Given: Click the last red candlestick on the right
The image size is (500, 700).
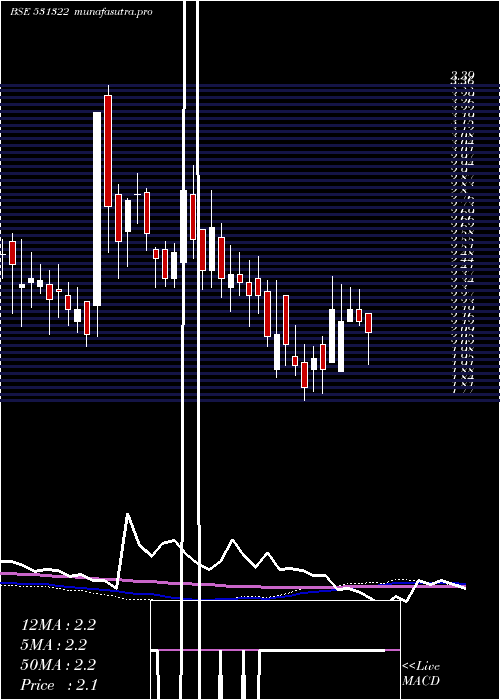Looking at the screenshot, I should pos(368,323).
